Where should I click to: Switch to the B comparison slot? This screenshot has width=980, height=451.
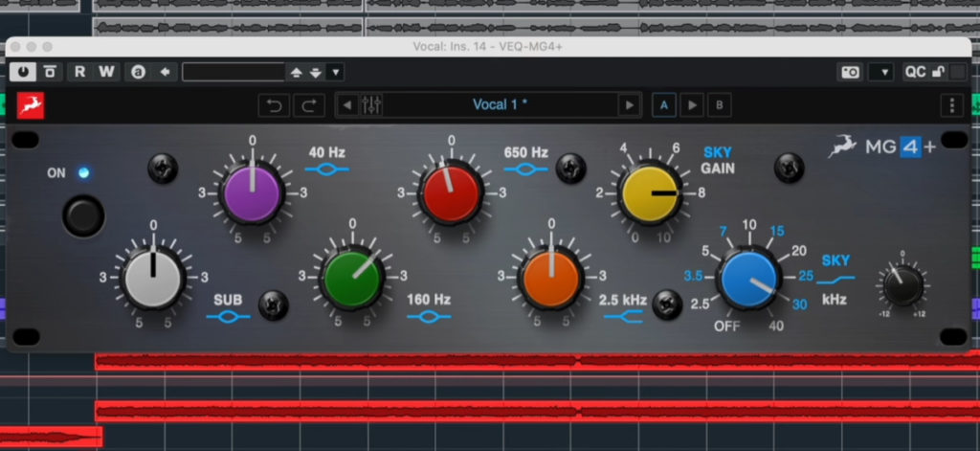tap(721, 104)
